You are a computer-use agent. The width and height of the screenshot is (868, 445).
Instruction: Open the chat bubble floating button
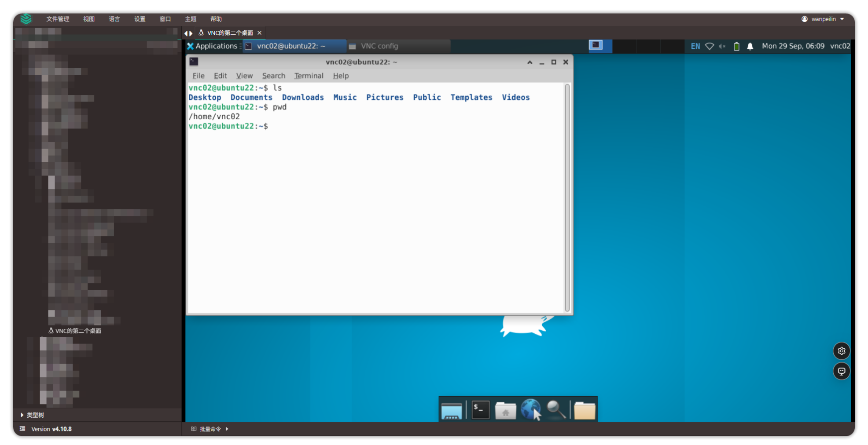pyautogui.click(x=841, y=371)
